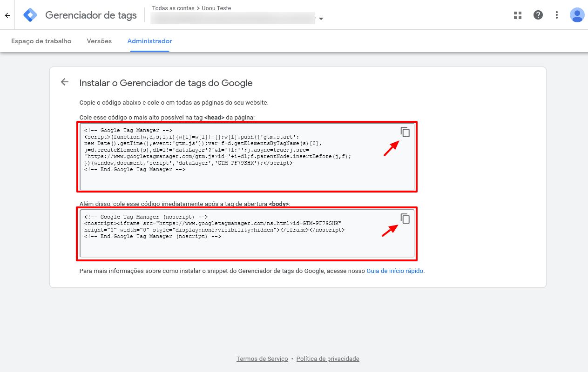Click the blurred container name field
This screenshot has height=372, width=588.
pyautogui.click(x=233, y=19)
